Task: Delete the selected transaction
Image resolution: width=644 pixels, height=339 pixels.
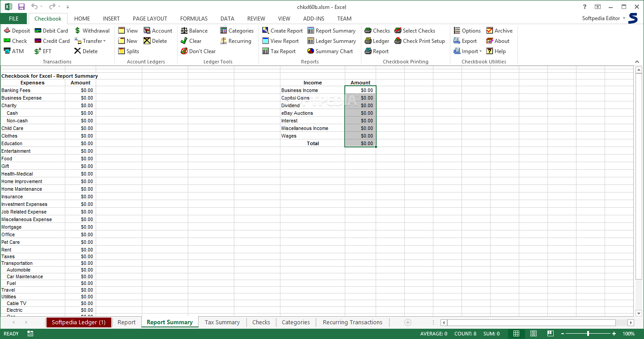Action: [86, 51]
